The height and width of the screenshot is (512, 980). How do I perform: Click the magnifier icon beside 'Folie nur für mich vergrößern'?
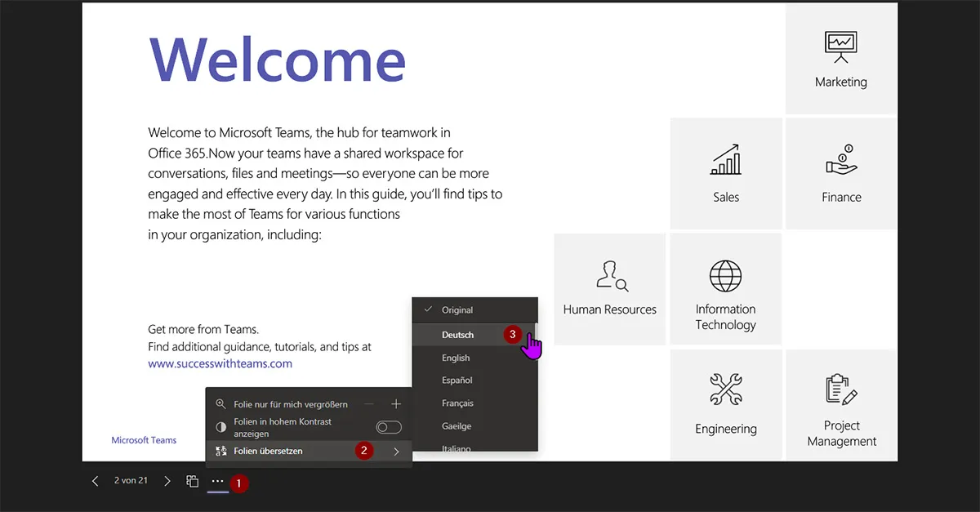point(220,404)
